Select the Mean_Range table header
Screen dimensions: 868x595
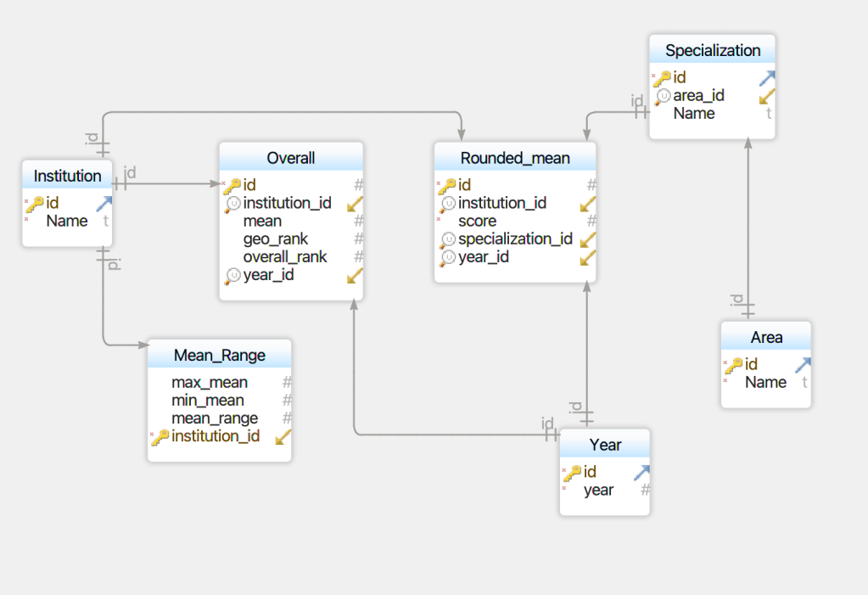click(x=219, y=355)
